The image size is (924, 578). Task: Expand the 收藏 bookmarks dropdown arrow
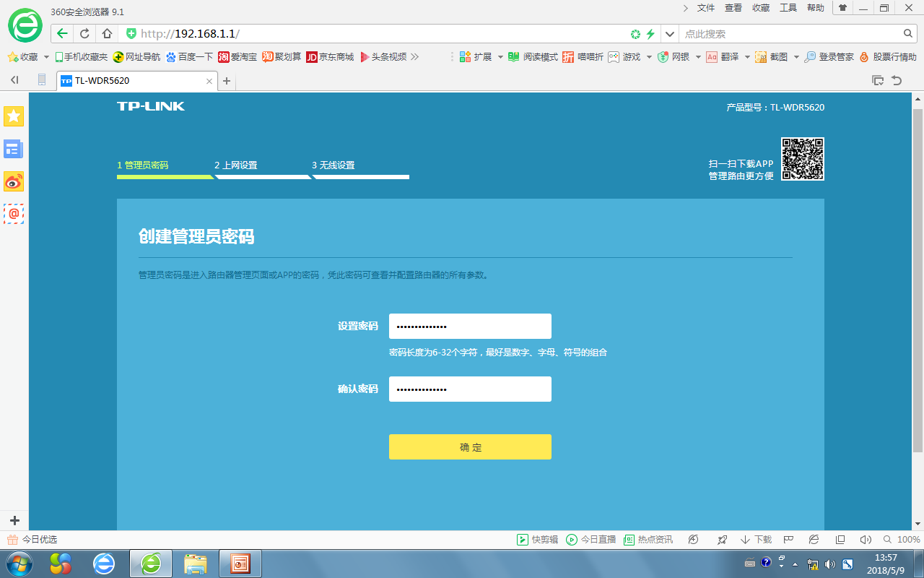point(47,57)
